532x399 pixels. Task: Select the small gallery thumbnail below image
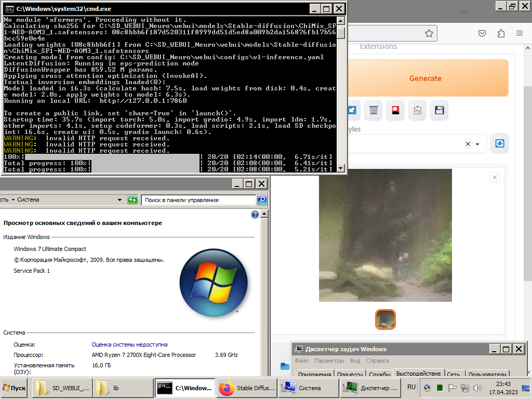385,320
